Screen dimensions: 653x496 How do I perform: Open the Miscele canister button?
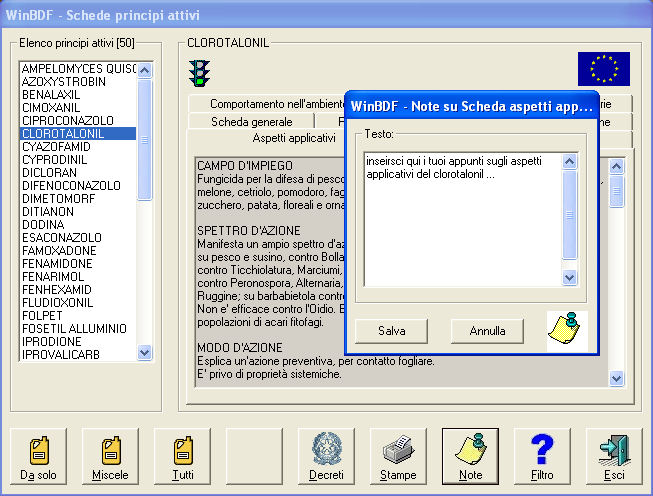point(110,456)
